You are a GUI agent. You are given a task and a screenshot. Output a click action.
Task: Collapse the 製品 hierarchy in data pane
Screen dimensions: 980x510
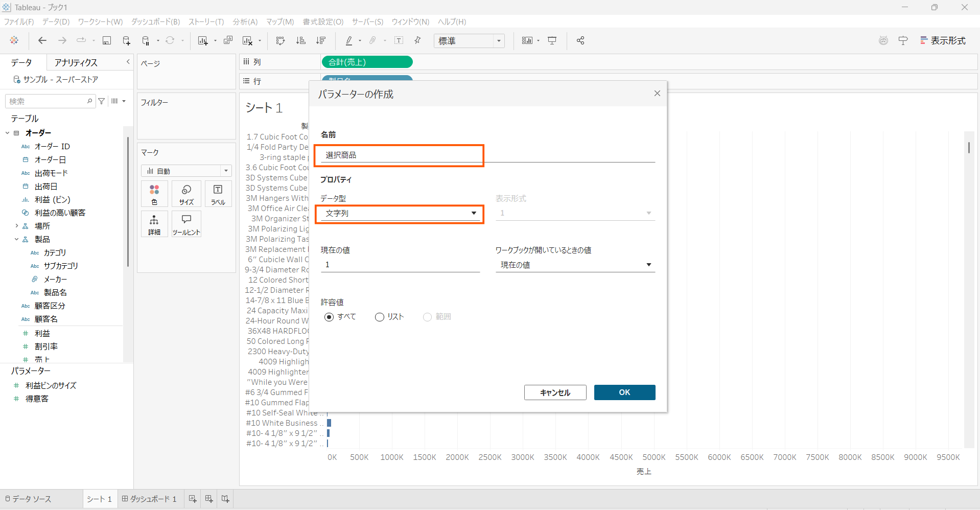click(x=16, y=239)
